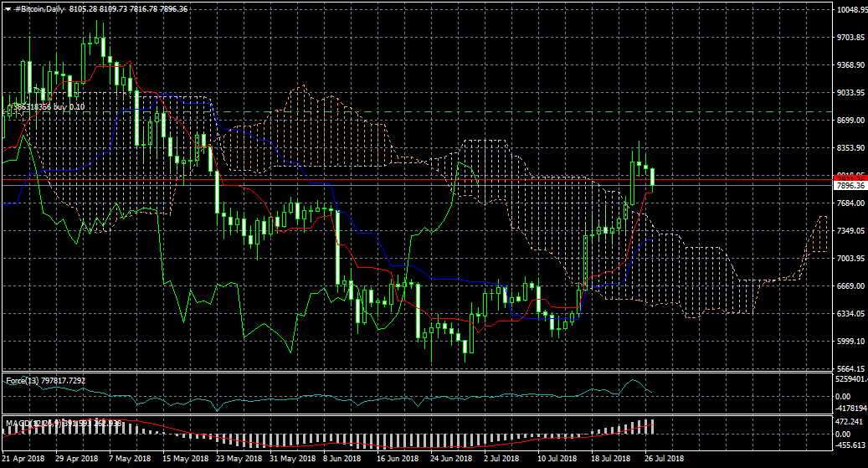Click the divider between Force and MACD panels
Viewport: 868px width, 468px height.
click(x=419, y=414)
